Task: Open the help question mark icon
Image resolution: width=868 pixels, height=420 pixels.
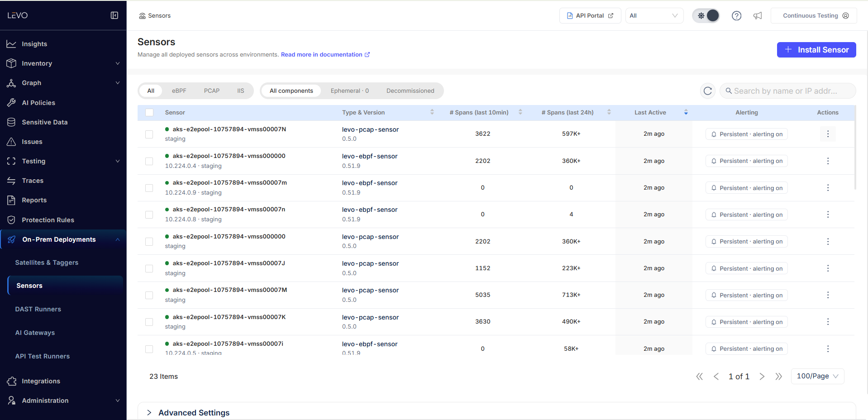Action: (x=736, y=16)
